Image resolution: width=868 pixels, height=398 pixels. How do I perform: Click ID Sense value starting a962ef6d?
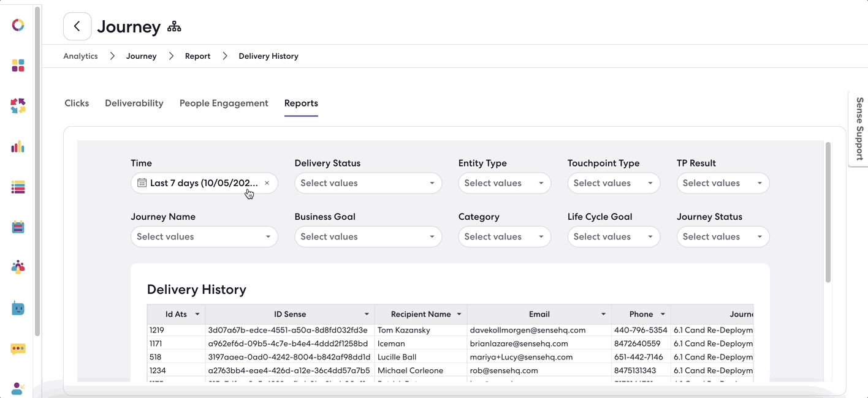click(x=288, y=344)
